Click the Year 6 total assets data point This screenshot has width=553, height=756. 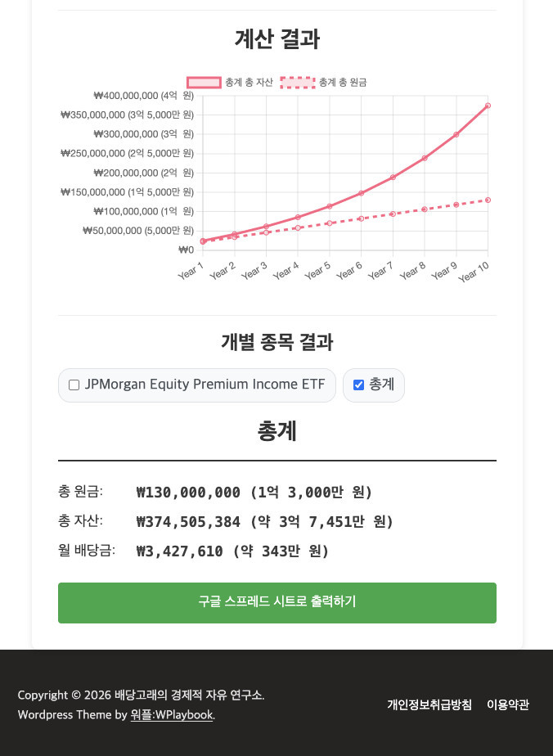[x=361, y=193]
